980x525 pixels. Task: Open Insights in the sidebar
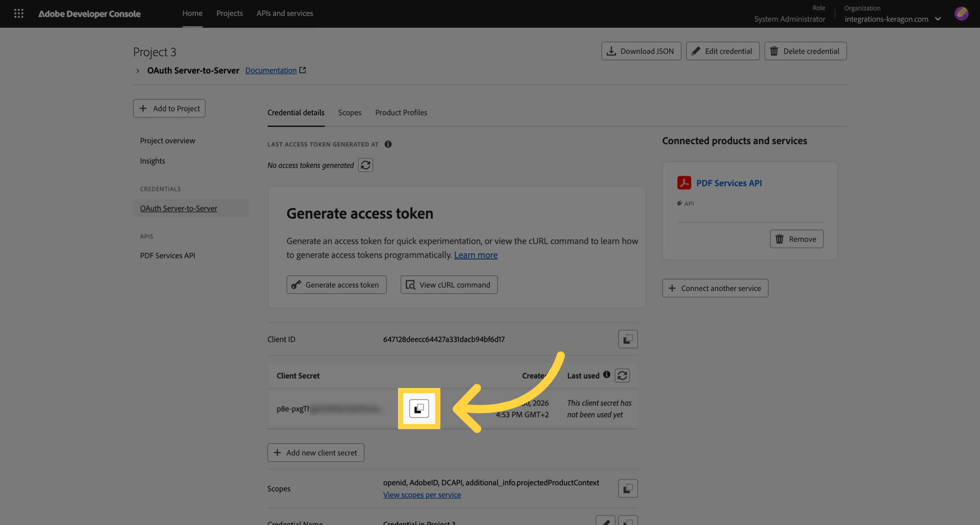coord(152,161)
